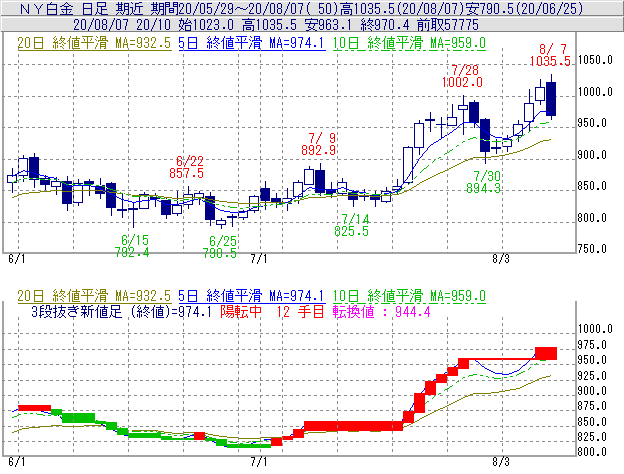
Task: Click the 7/9 892.9 high label
Action: 318,144
